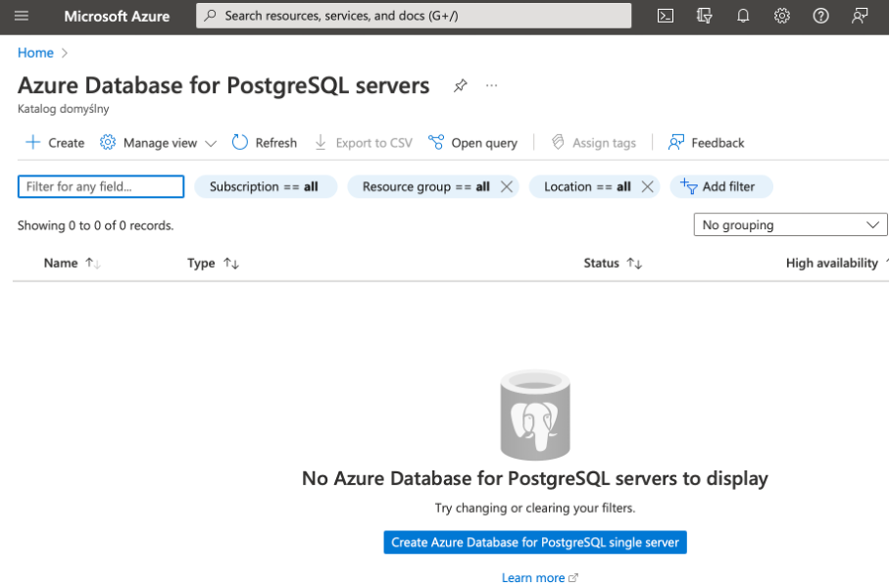Focus the Filter for any field box
The width and height of the screenshot is (890, 588).
pyautogui.click(x=101, y=187)
